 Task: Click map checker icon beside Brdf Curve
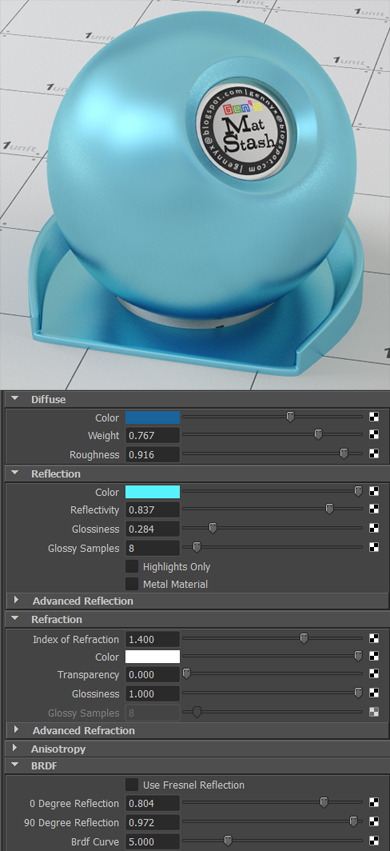pos(374,841)
